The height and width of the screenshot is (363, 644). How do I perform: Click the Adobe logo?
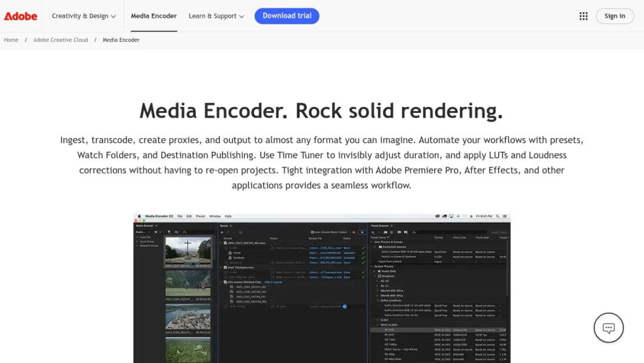coord(20,16)
